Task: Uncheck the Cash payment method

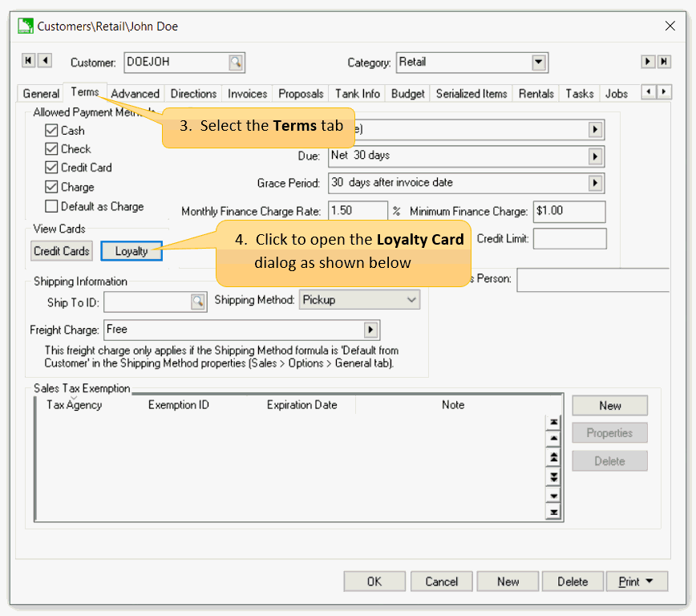Action: pos(52,130)
